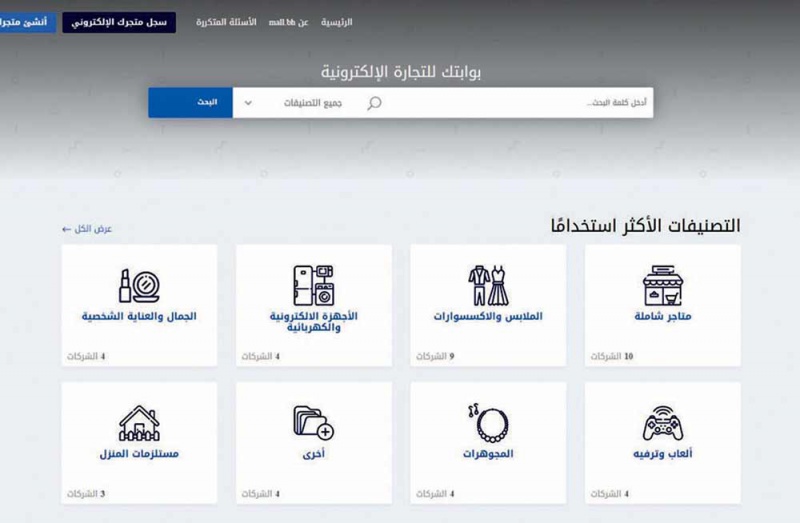Click the game controller icon
The height and width of the screenshot is (523, 800).
click(663, 423)
